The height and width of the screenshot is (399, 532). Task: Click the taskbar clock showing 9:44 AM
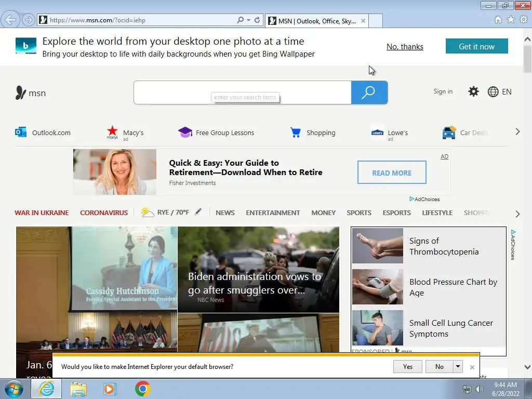pyautogui.click(x=506, y=389)
